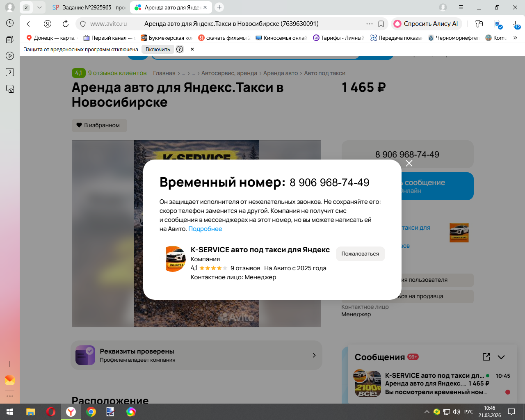The height and width of the screenshot is (420, 525).
Task: Open the Первый канал bookmark
Action: click(x=110, y=38)
